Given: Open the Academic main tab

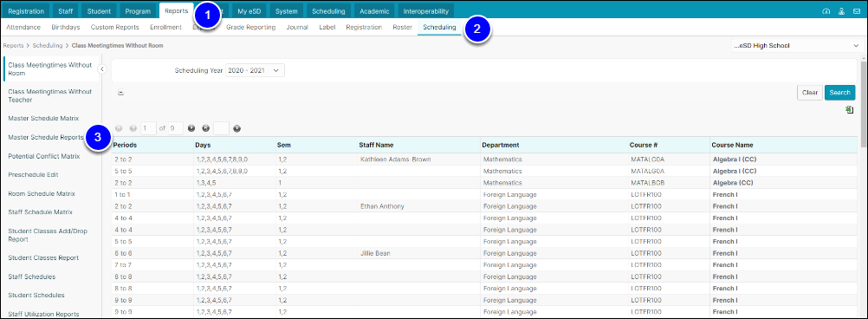Looking at the screenshot, I should tap(375, 11).
